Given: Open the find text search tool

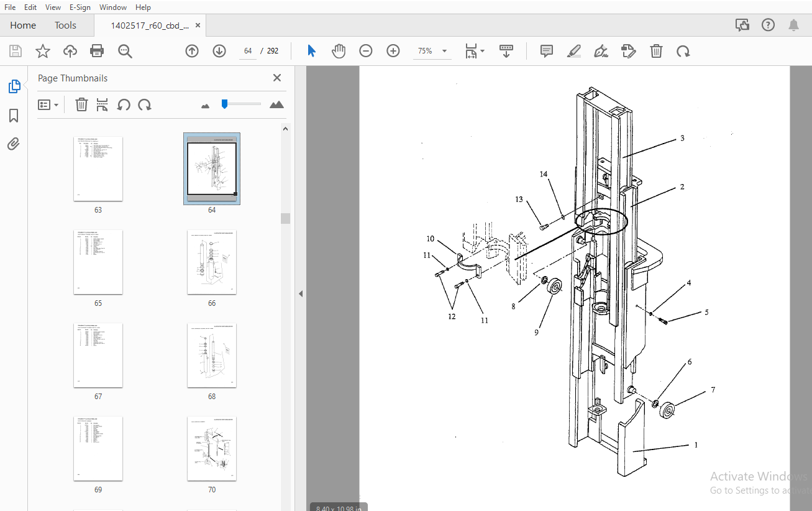Looking at the screenshot, I should 125,51.
